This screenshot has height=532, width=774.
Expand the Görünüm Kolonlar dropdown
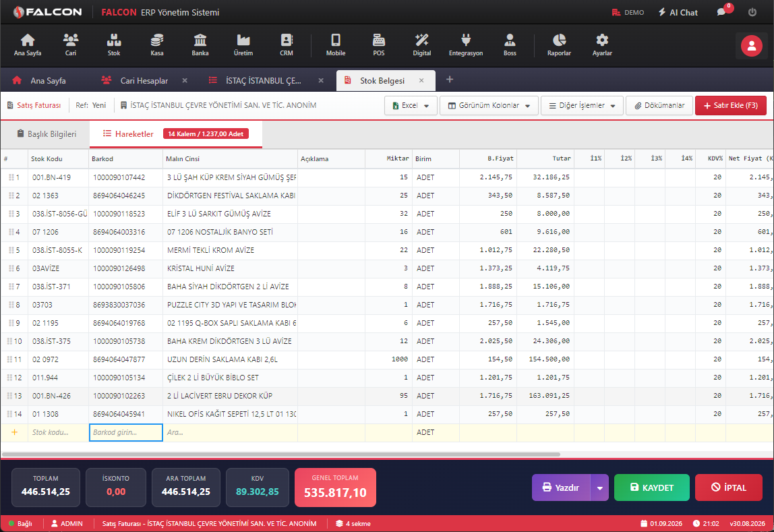pos(489,106)
